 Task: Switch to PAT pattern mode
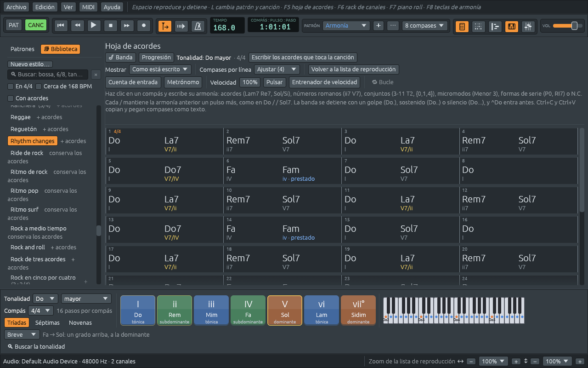14,25
